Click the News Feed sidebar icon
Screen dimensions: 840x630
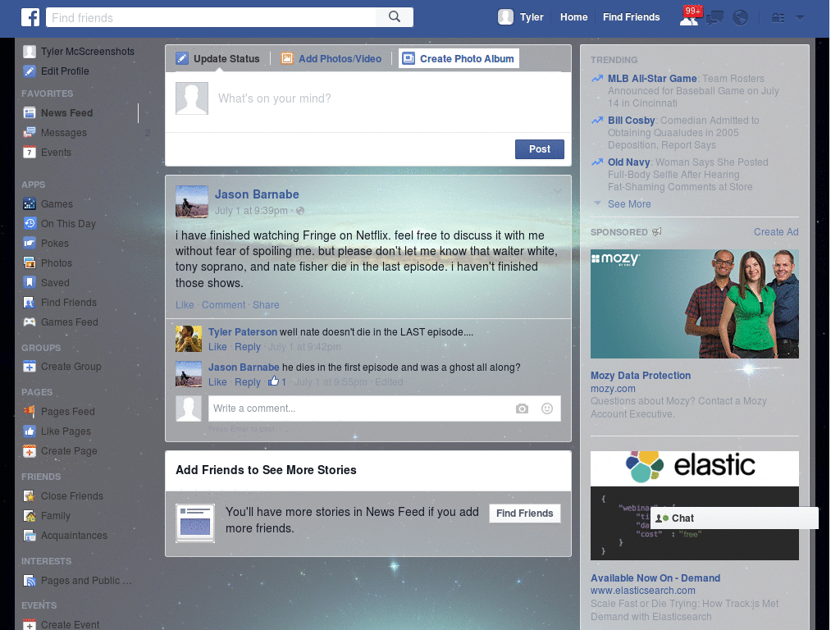30,113
